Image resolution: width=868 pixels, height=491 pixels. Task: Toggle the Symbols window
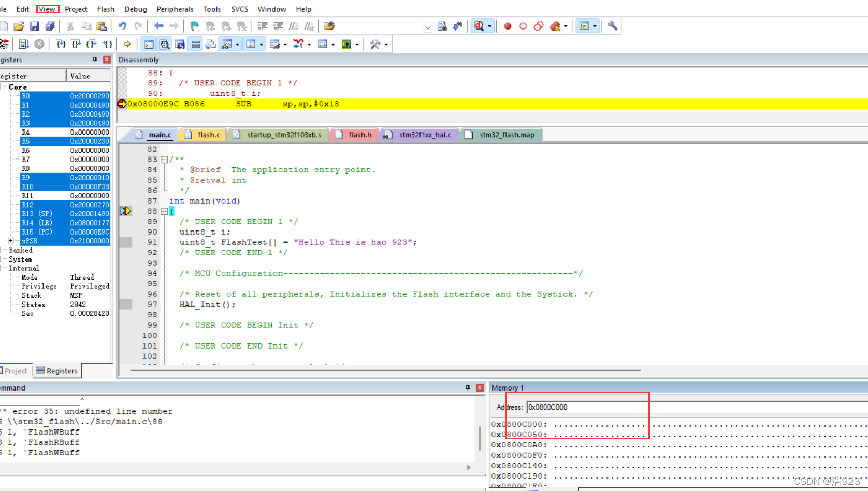[x=180, y=44]
